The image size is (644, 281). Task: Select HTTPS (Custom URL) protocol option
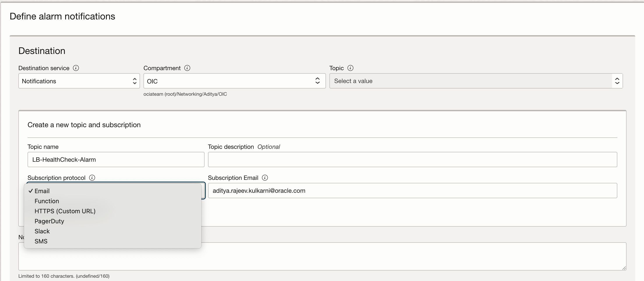65,211
